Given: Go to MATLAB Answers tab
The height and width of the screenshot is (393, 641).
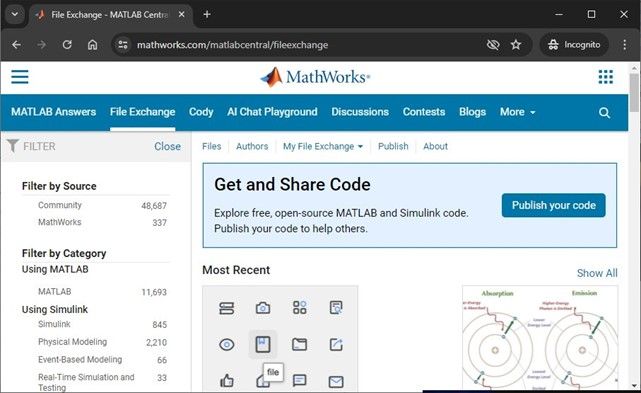Looking at the screenshot, I should pyautogui.click(x=54, y=112).
